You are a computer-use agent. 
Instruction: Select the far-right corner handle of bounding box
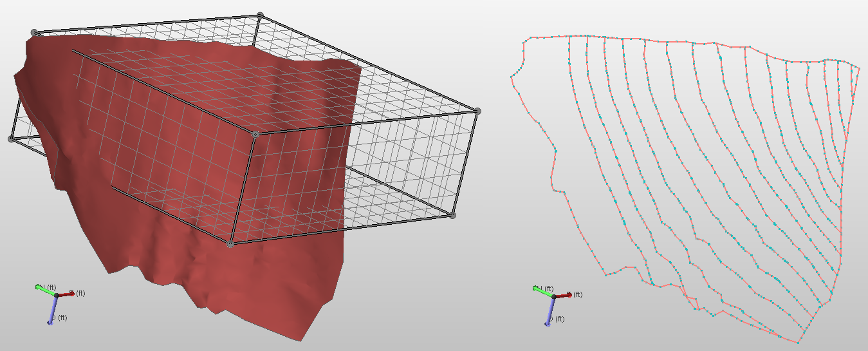(477, 111)
